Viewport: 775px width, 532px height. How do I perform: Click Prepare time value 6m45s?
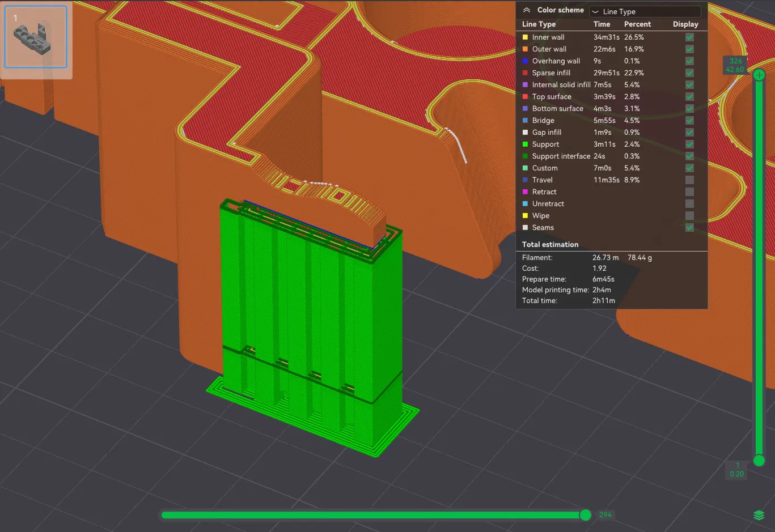[603, 279]
